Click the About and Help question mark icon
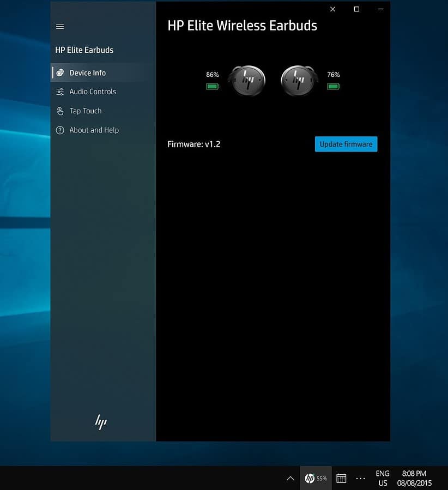The image size is (448, 490). coord(60,130)
